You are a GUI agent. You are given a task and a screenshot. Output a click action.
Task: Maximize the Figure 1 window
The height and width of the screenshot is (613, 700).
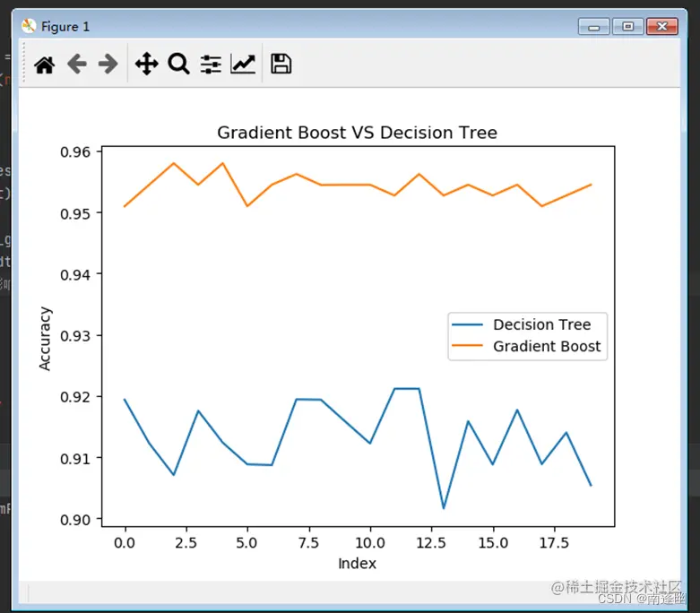[627, 27]
